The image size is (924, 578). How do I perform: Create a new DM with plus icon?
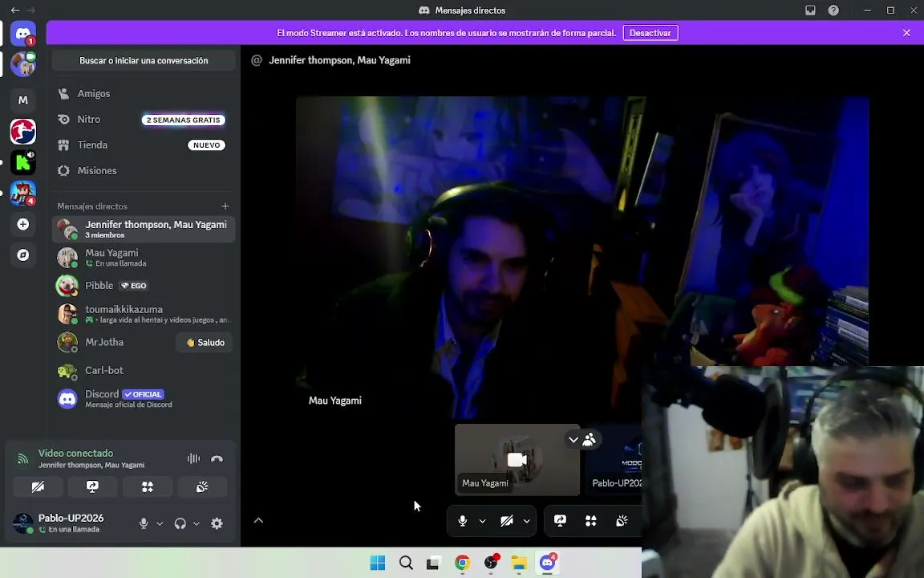point(225,206)
